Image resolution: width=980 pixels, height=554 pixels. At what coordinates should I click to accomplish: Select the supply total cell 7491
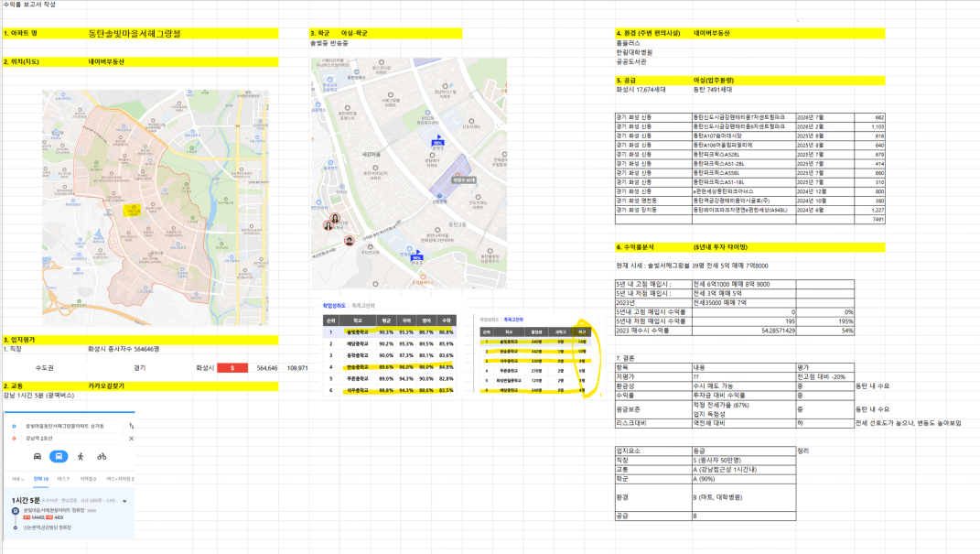click(x=871, y=220)
